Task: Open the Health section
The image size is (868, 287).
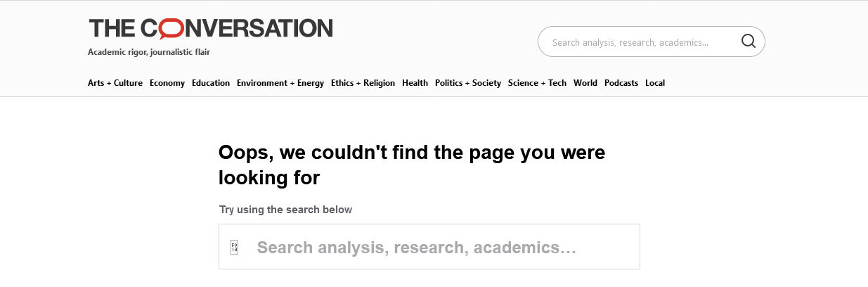Action: pyautogui.click(x=415, y=83)
